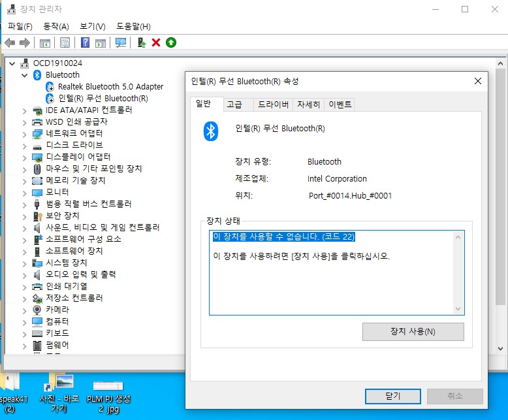Click the 디스크 드라이브 icon
Image resolution: width=508 pixels, height=420 pixels.
(37, 146)
